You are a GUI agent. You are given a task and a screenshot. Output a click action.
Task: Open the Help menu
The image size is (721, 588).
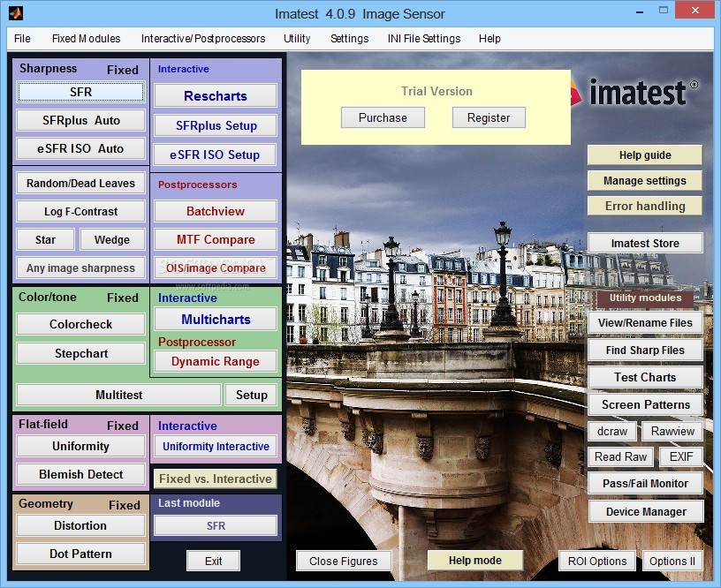coord(490,39)
